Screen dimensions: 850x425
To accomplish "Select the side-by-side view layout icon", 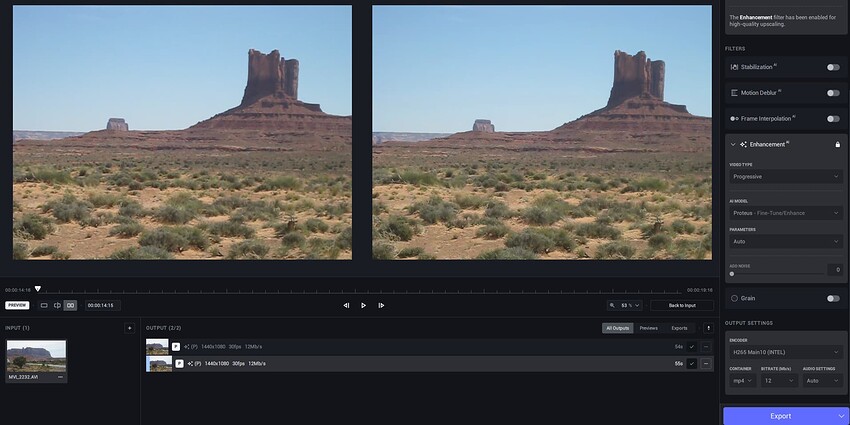I will [70, 305].
